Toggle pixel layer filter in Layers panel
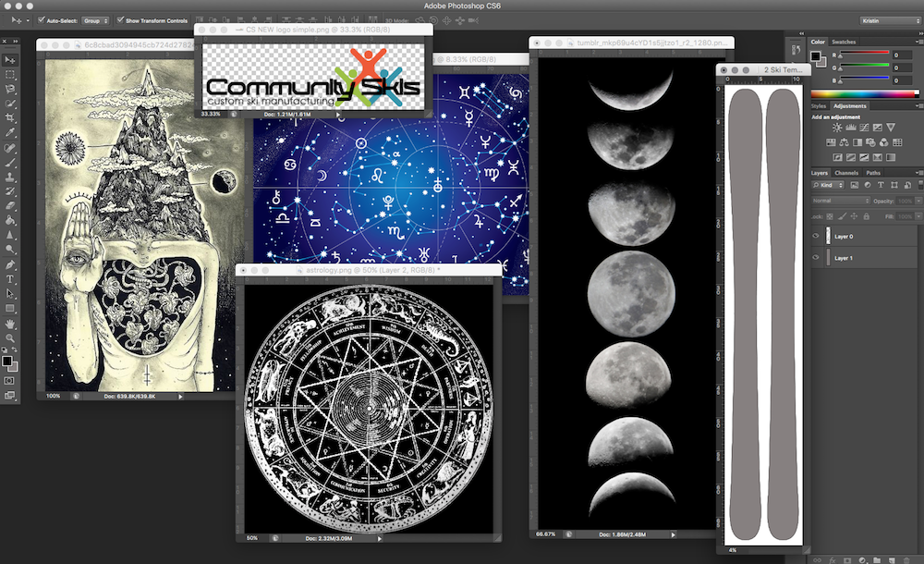Viewport: 924px width, 564px height. tap(855, 185)
